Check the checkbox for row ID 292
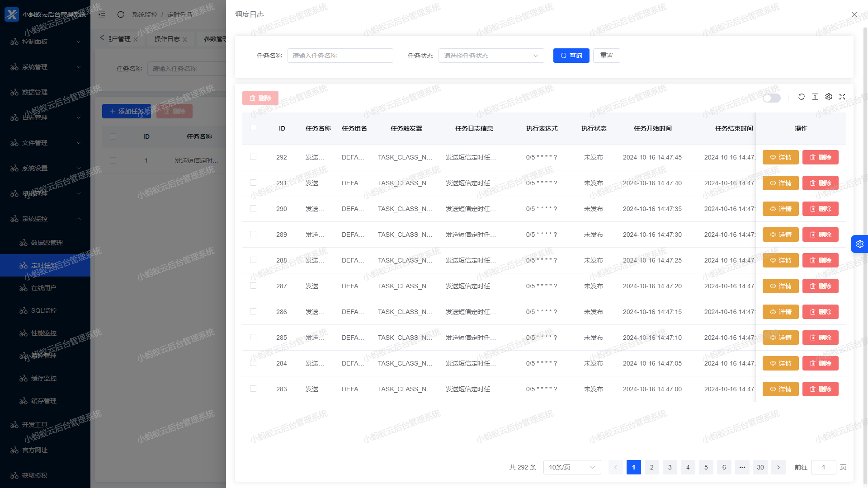 [x=253, y=157]
